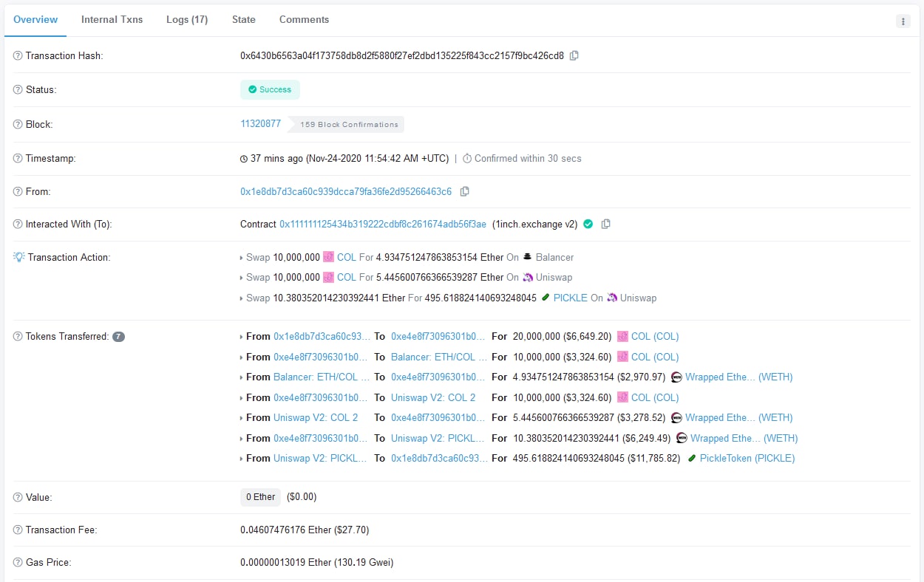Click help icon beside Block label

click(x=18, y=125)
